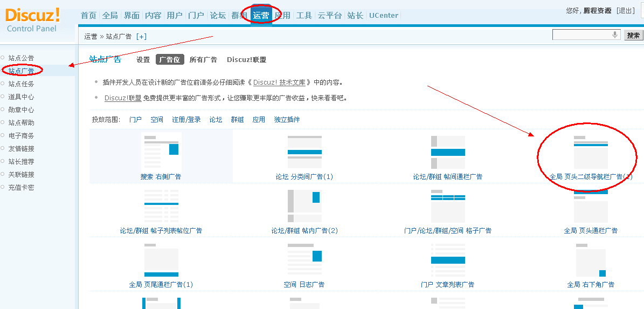Screen dimensions: 644x309
Task: Open the Discuz!联盟 link in tips
Action: click(x=123, y=98)
